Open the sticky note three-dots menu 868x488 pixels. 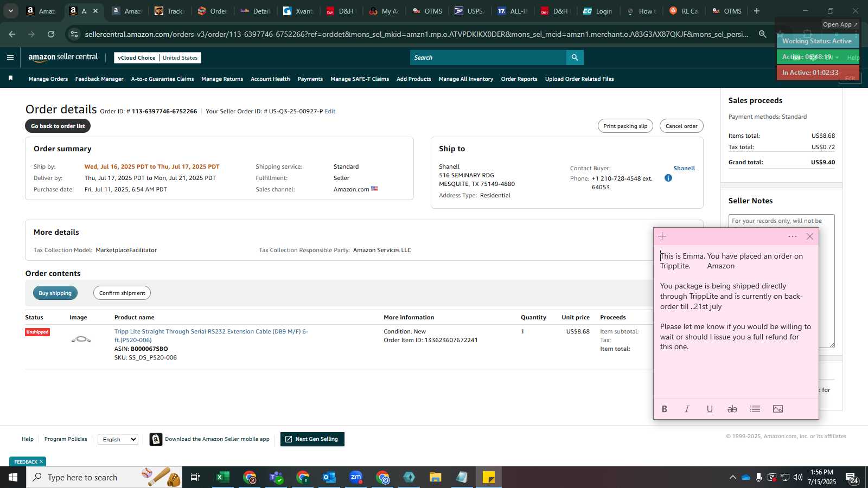(x=793, y=236)
